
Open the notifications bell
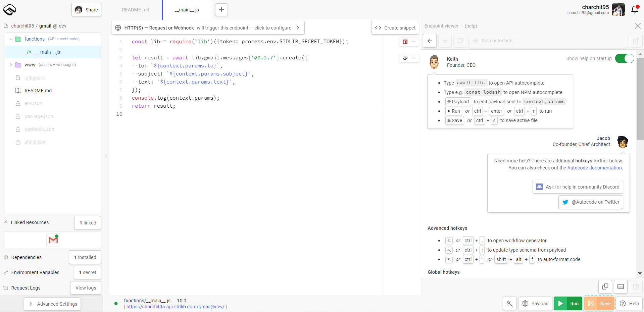(x=635, y=9)
